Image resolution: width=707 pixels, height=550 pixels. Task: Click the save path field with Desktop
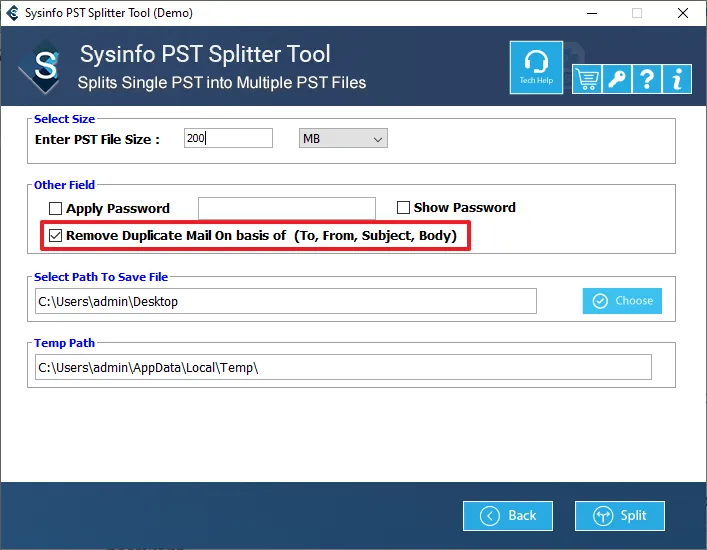tap(286, 301)
